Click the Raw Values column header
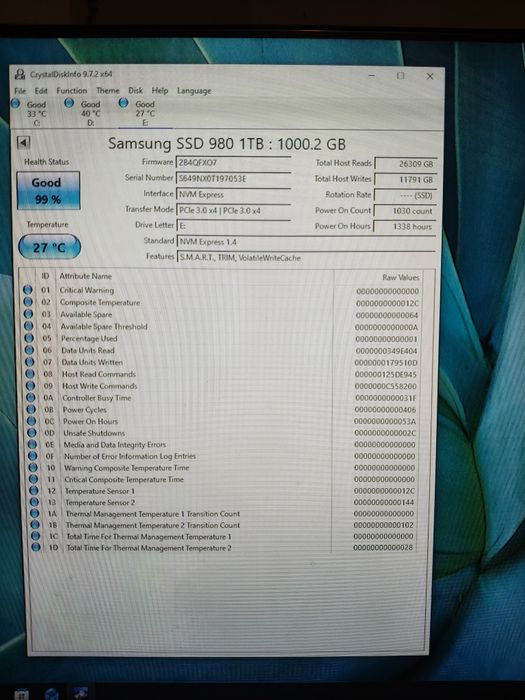The image size is (525, 700). pos(400,277)
